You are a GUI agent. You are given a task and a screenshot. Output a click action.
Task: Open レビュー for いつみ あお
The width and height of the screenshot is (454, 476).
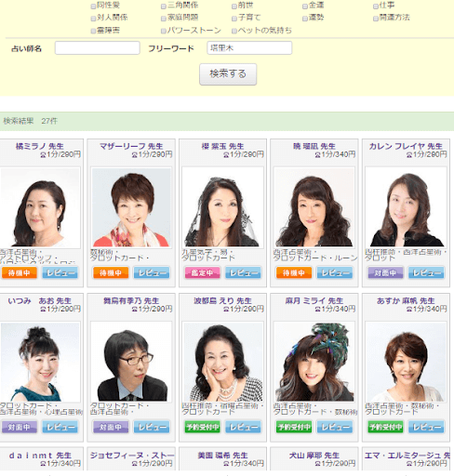pyautogui.click(x=60, y=427)
